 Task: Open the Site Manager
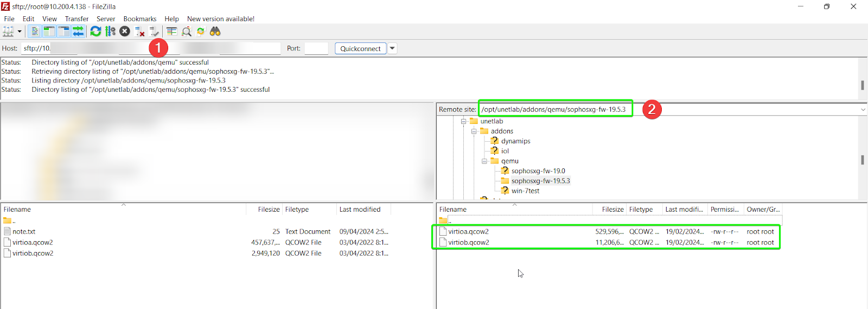tap(8, 31)
